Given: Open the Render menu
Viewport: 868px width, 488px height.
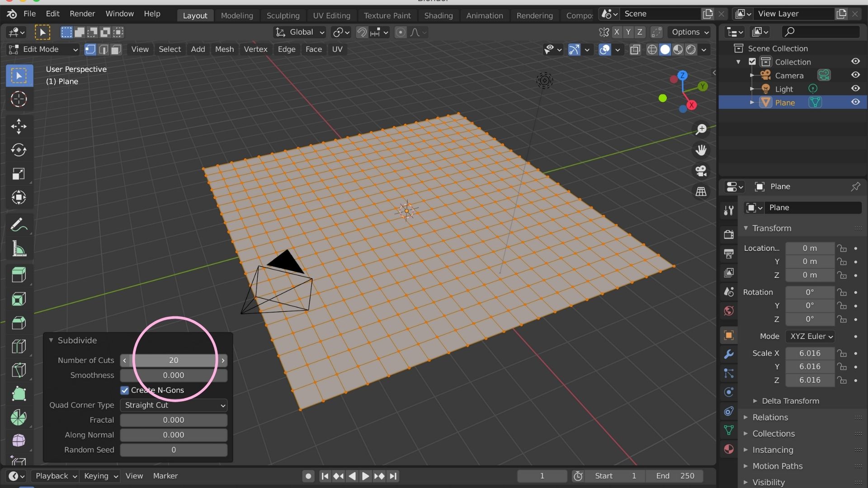Looking at the screenshot, I should (x=82, y=14).
